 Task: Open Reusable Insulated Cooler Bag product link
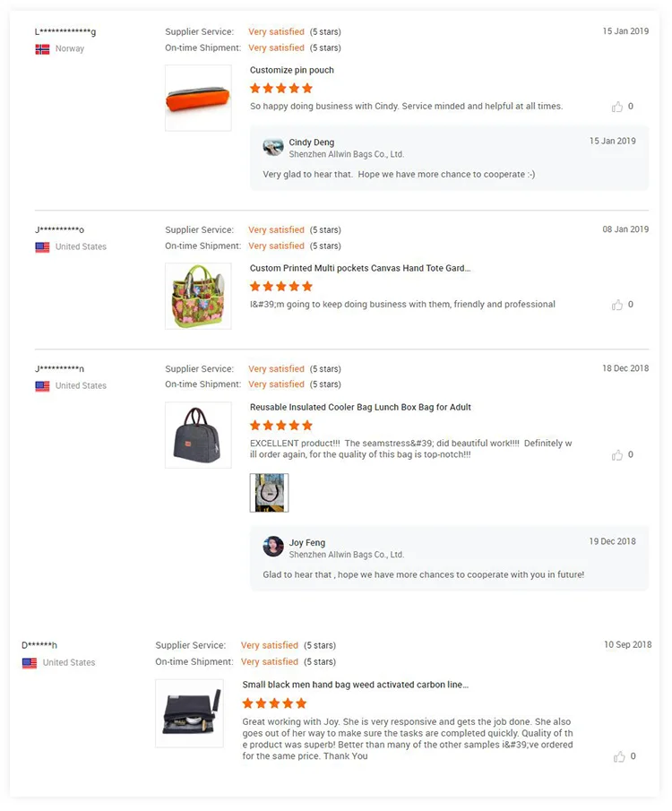pos(360,407)
